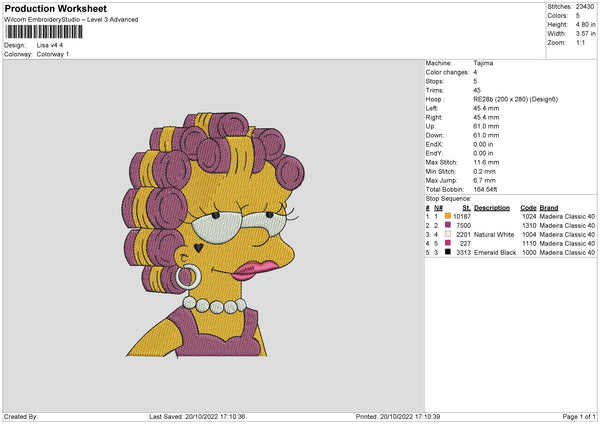
Task: Select the Total Bobbin value 164.54ft
Action: click(x=485, y=189)
